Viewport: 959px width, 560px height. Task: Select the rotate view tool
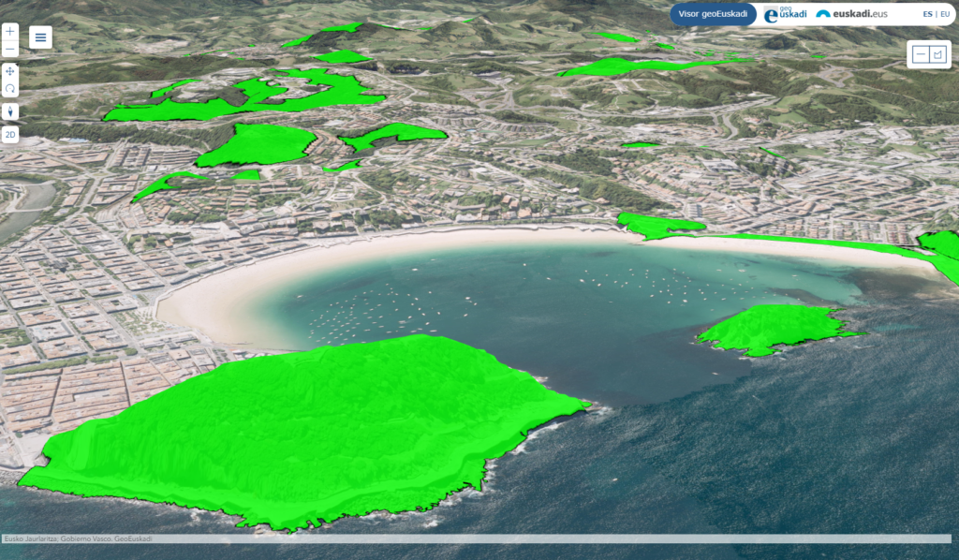point(9,89)
